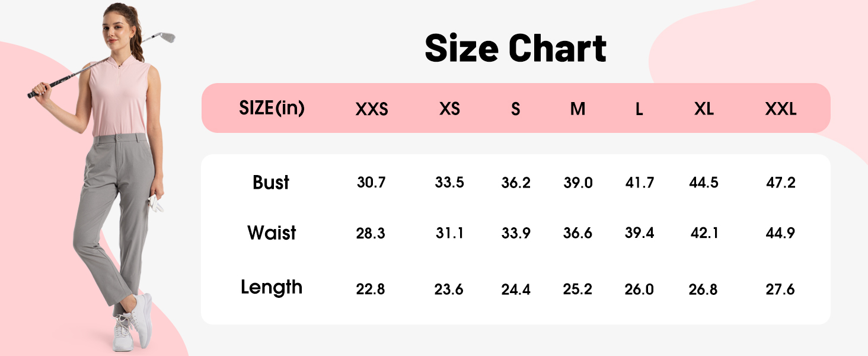Select the Length row label
This screenshot has width=868, height=356.
(x=272, y=288)
